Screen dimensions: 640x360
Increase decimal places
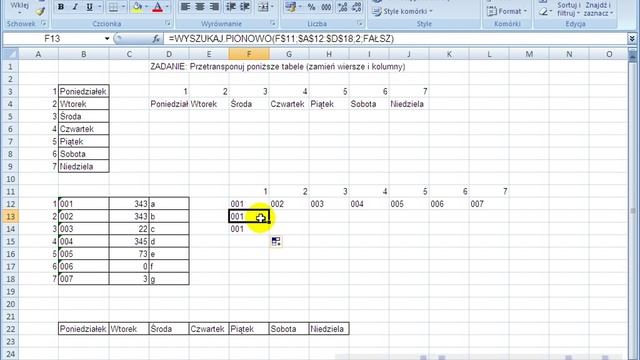pos(343,7)
